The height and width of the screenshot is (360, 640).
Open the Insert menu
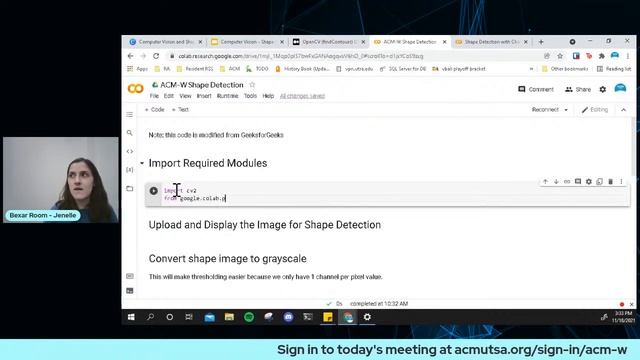pyautogui.click(x=204, y=96)
